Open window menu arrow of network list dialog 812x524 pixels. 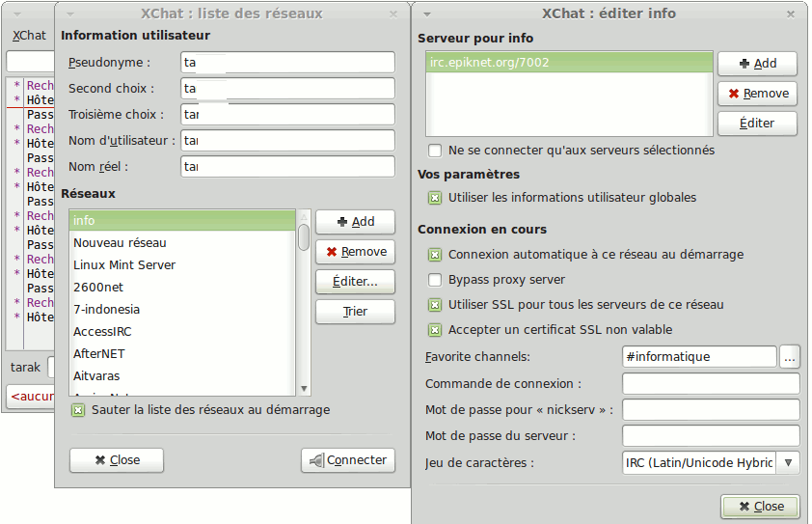(71, 14)
